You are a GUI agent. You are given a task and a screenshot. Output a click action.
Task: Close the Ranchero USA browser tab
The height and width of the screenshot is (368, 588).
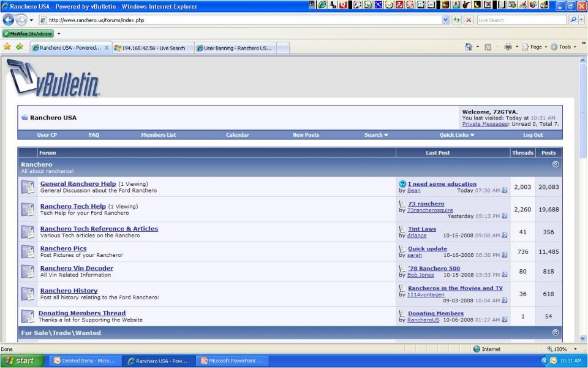click(x=107, y=48)
